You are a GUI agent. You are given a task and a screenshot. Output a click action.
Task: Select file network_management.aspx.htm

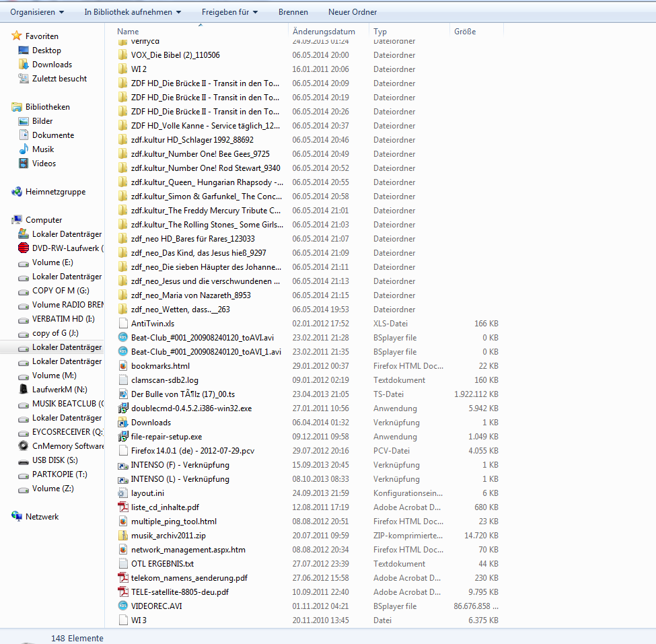(x=188, y=549)
